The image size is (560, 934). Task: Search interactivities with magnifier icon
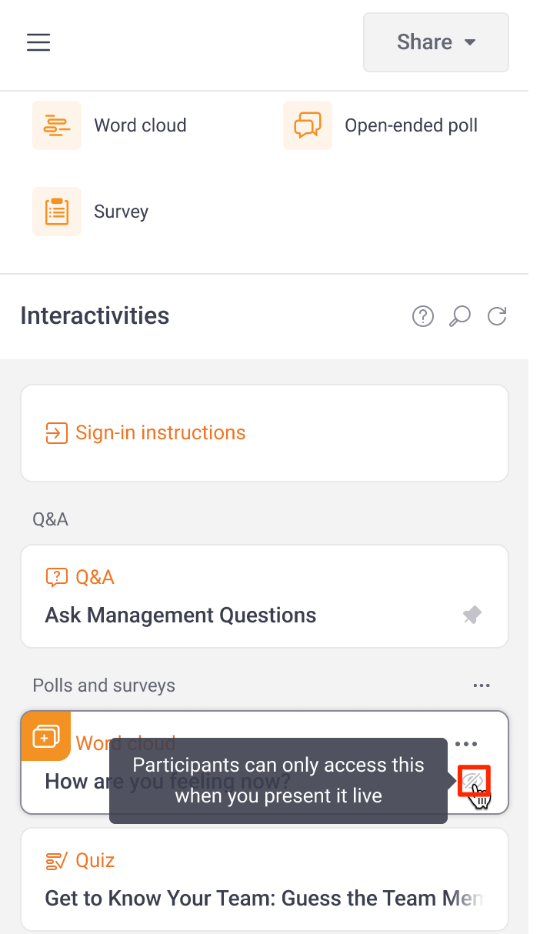click(460, 316)
